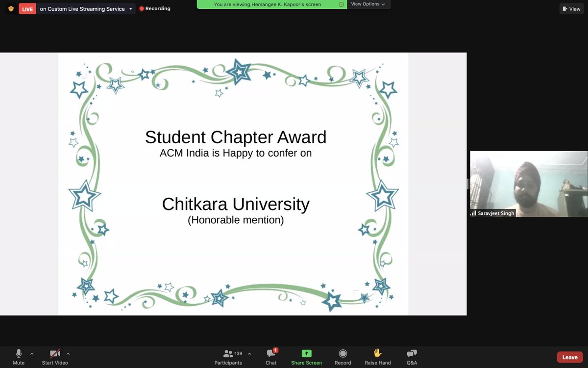Open the Custom Live Streaming Service dropdown
Viewport: 588px width, 368px height.
[86, 9]
